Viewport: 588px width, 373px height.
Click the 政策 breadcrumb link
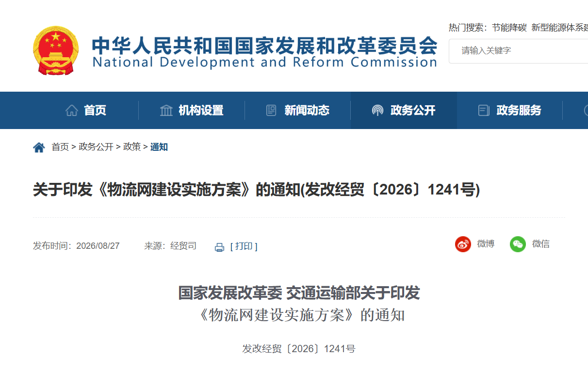[x=132, y=147]
